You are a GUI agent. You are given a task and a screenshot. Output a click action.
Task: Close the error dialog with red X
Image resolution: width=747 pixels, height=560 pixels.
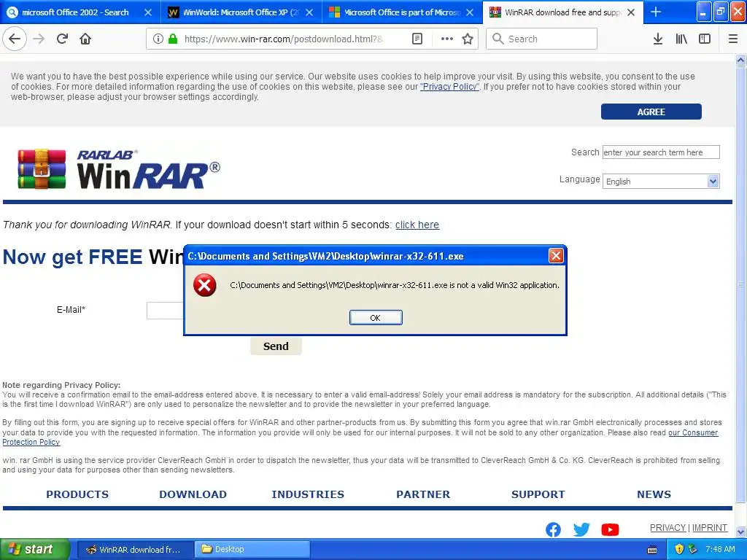click(x=555, y=256)
